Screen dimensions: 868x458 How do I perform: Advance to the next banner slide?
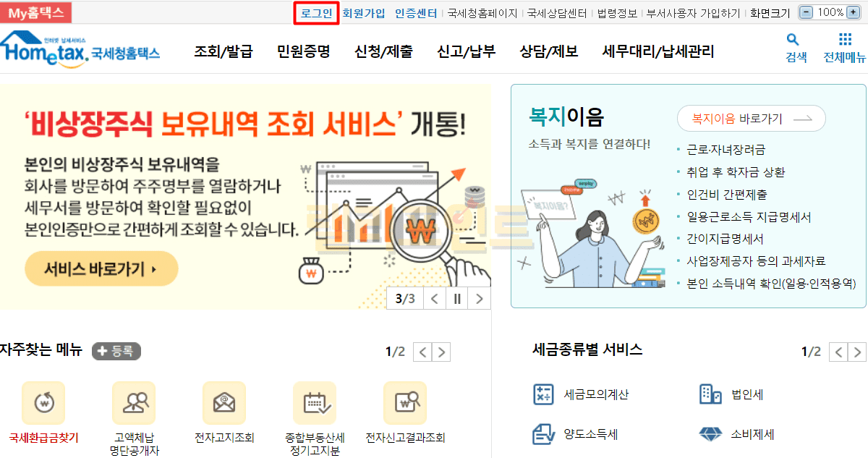click(480, 298)
